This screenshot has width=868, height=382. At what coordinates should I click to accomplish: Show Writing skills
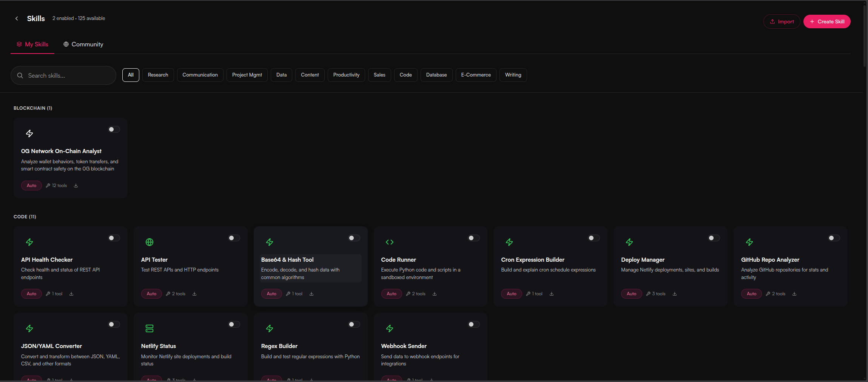coord(513,75)
